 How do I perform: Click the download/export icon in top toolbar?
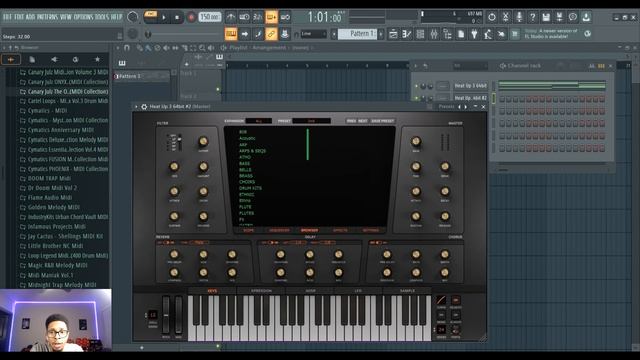point(586,17)
